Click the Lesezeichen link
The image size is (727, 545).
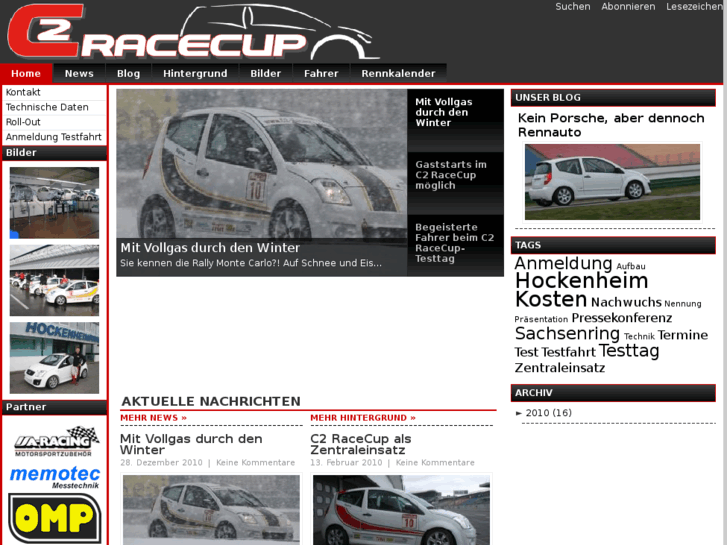click(x=694, y=6)
